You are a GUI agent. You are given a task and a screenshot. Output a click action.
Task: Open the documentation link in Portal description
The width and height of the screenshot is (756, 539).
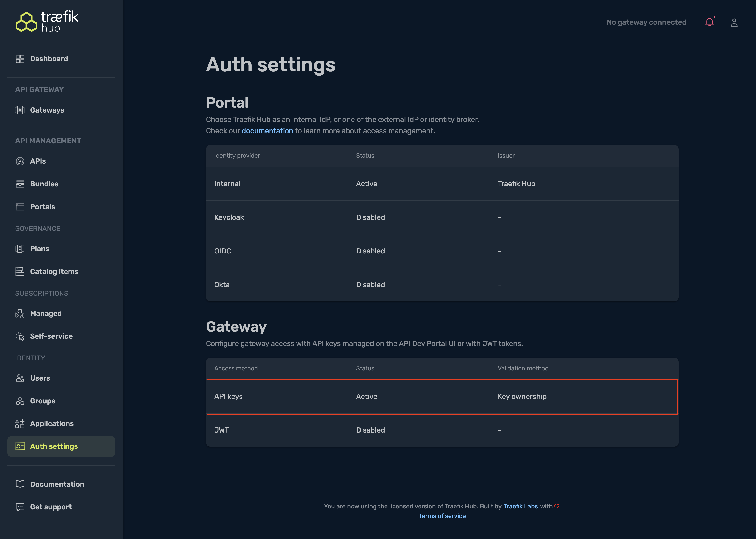(267, 131)
